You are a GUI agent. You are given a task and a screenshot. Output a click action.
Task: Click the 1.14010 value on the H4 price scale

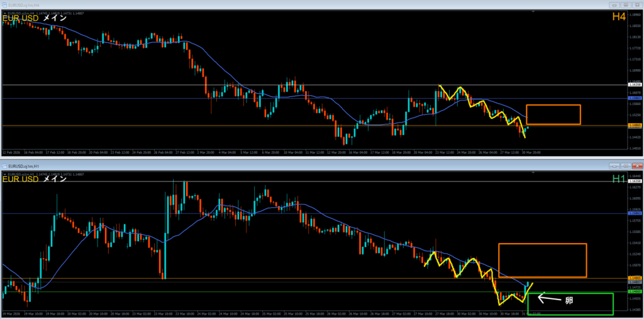tap(635, 148)
